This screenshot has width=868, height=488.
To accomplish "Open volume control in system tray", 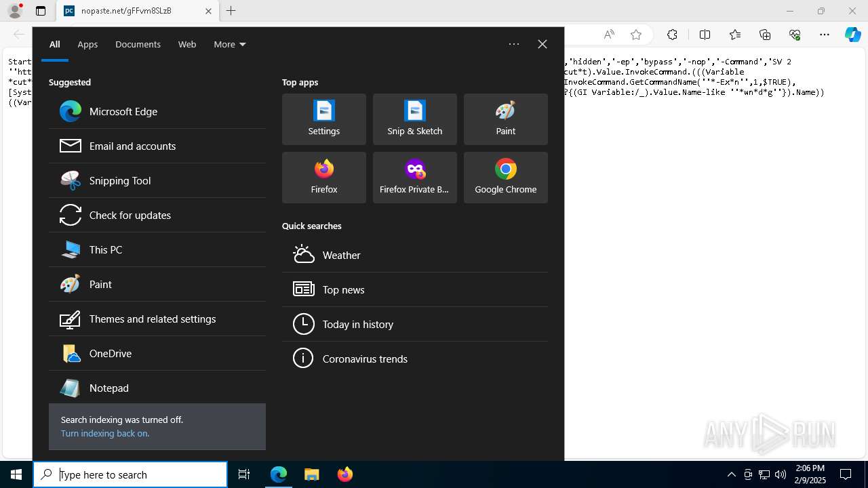I will point(781,474).
